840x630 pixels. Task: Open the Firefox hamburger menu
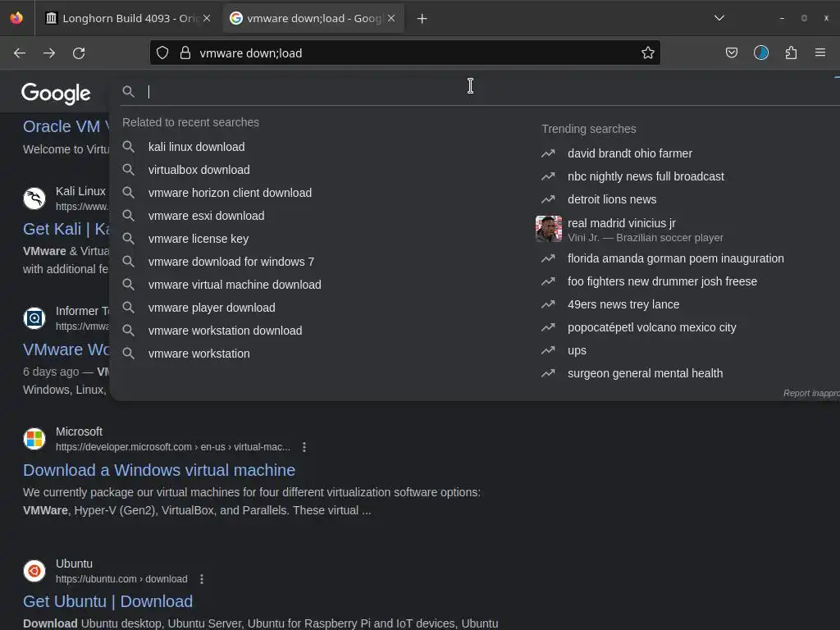pyautogui.click(x=819, y=52)
